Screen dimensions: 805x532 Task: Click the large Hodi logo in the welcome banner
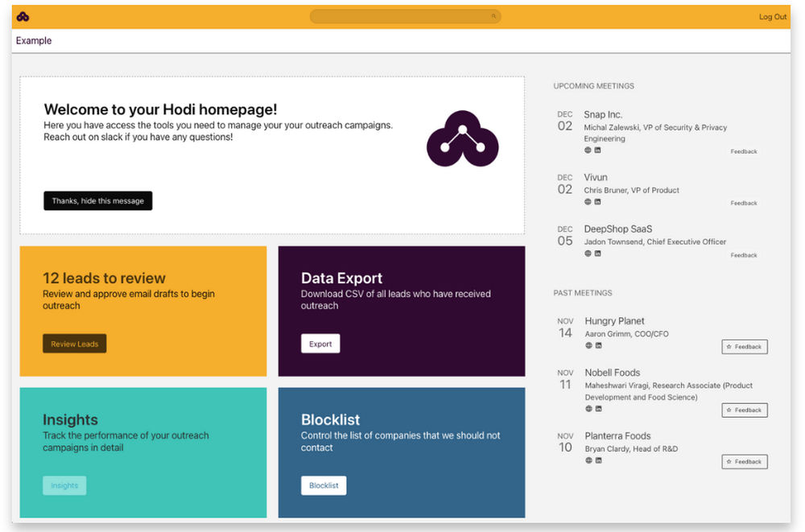[x=463, y=138]
